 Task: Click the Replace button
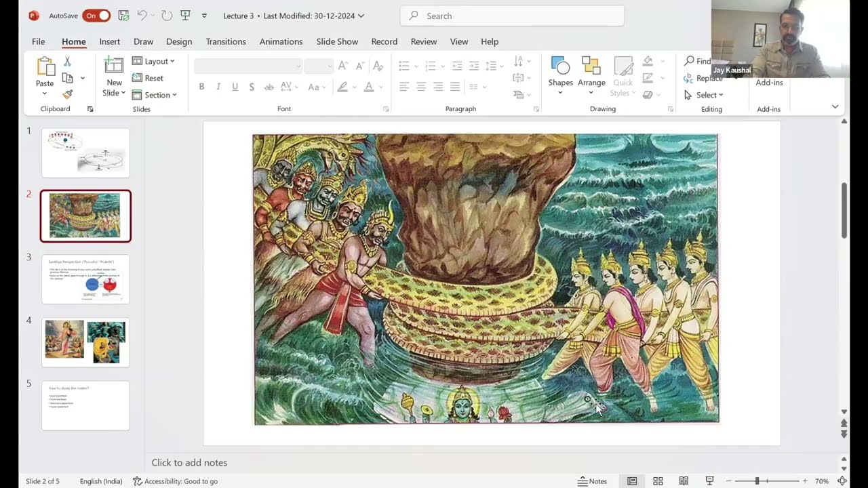[x=704, y=78]
